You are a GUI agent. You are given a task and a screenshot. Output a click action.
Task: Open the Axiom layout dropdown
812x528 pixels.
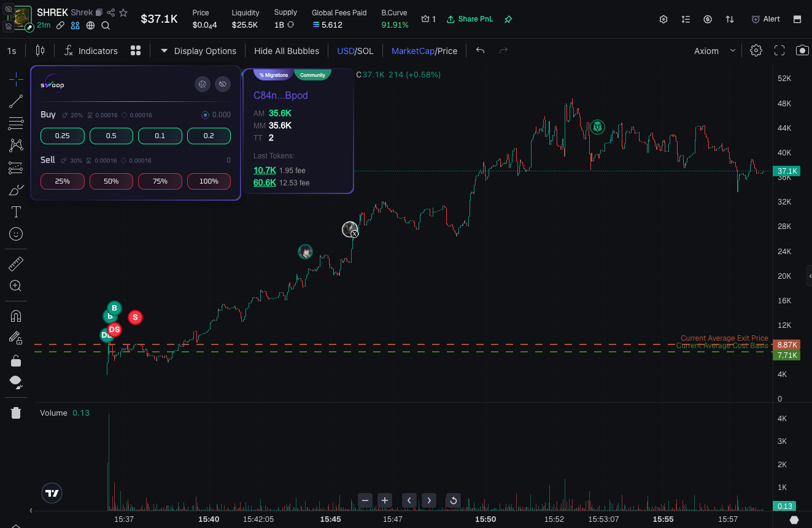714,51
